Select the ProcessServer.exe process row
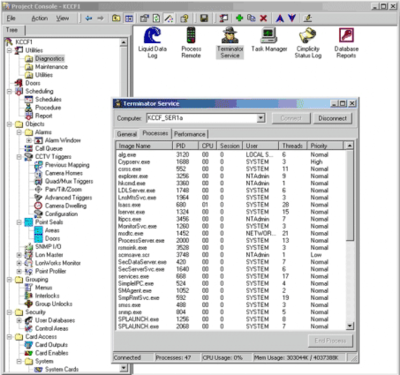Viewport: 400px width, 375px height. (x=231, y=240)
